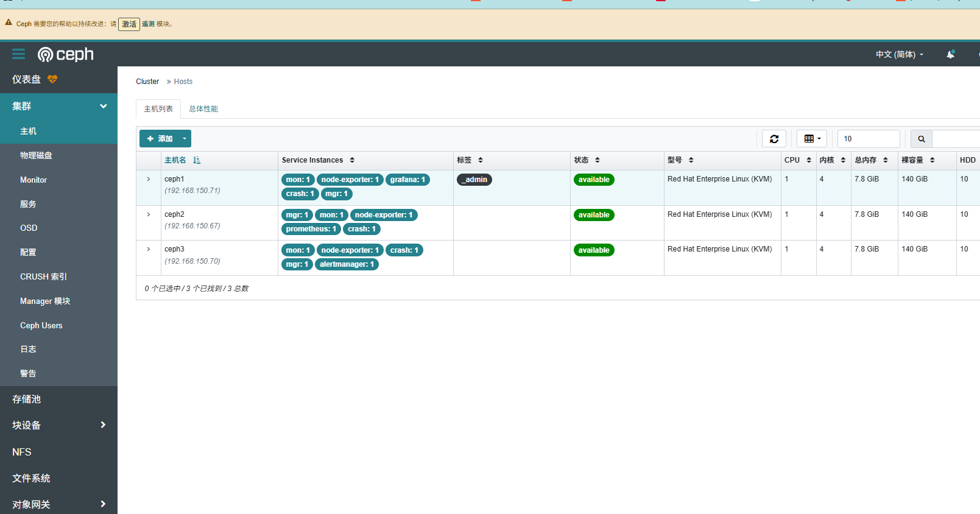Open the 添加 button dropdown arrow

click(x=185, y=139)
